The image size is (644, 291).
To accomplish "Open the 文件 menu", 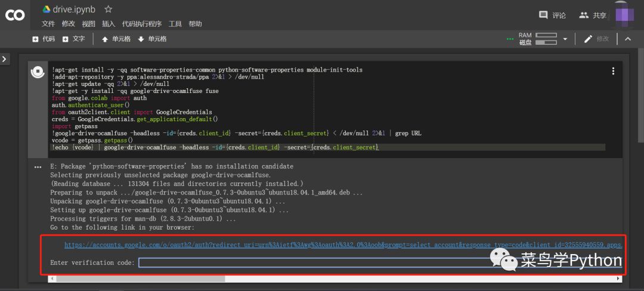I will pos(48,24).
